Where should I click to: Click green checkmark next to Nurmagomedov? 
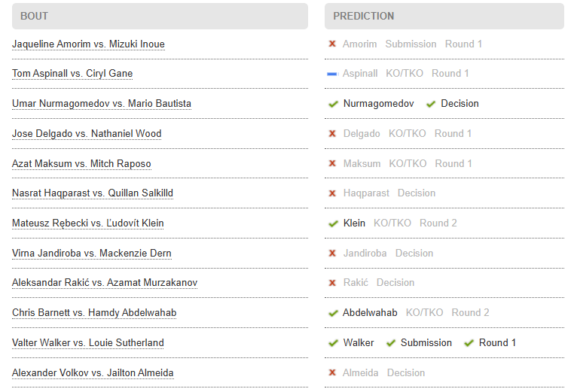coord(333,104)
